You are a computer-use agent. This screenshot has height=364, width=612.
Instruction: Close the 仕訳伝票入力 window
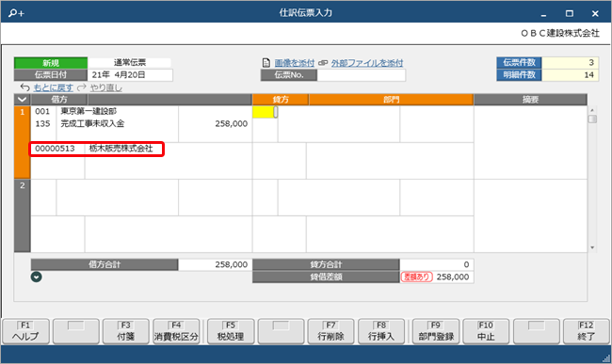coord(595,14)
